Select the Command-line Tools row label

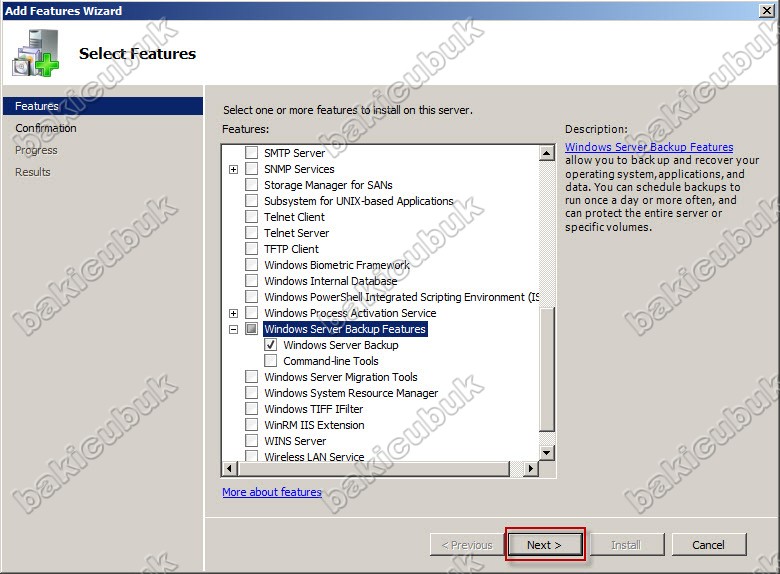331,361
